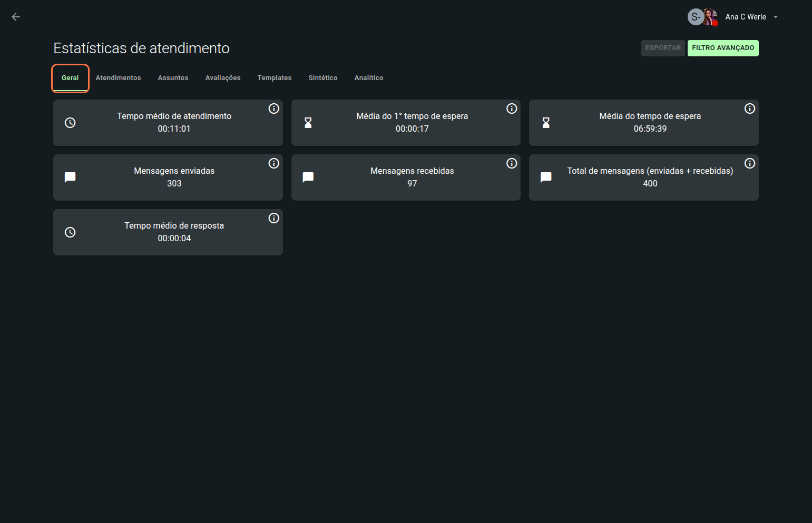The height and width of the screenshot is (523, 812).
Task: Open the Filtro Avançado button
Action: click(723, 48)
